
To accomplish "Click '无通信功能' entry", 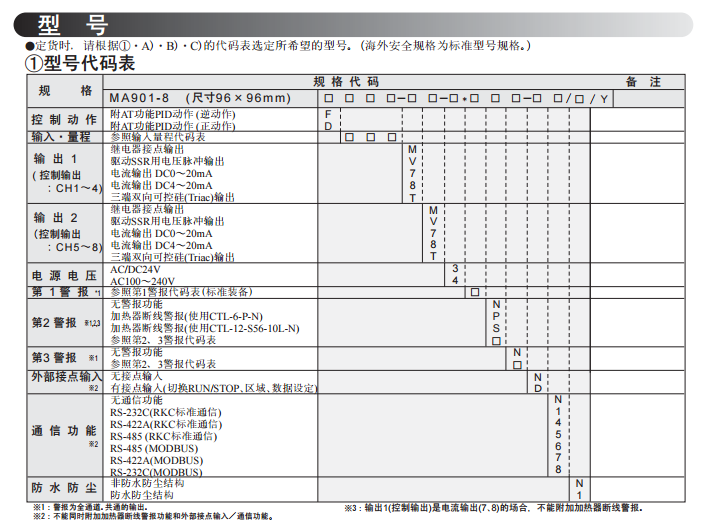I will [x=136, y=400].
